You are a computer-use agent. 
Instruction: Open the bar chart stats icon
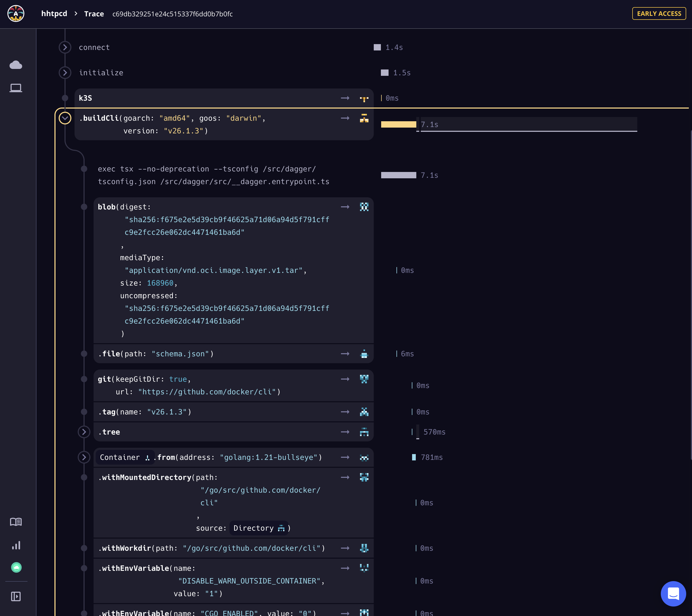tap(16, 545)
